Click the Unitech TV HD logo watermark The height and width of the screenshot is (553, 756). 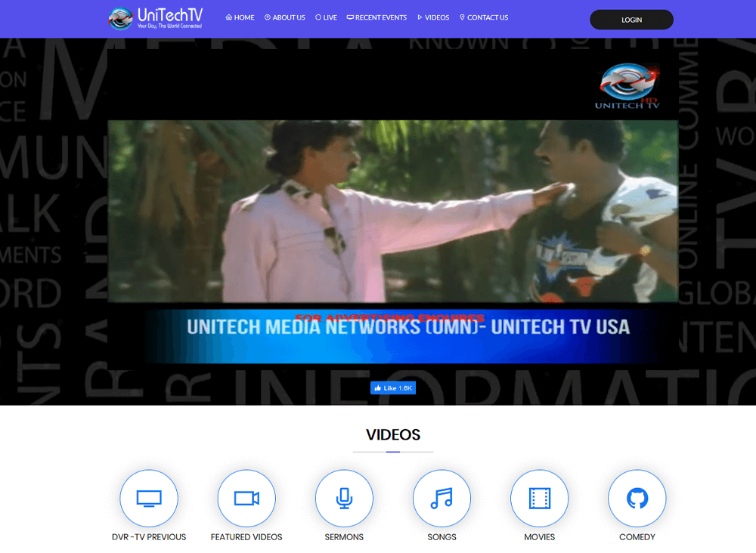(627, 87)
